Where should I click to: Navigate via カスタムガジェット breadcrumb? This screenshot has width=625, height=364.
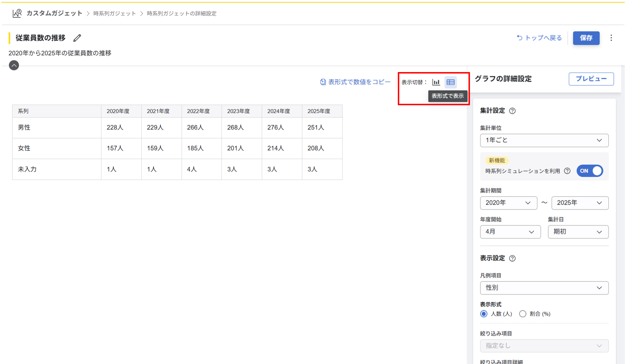tap(53, 13)
